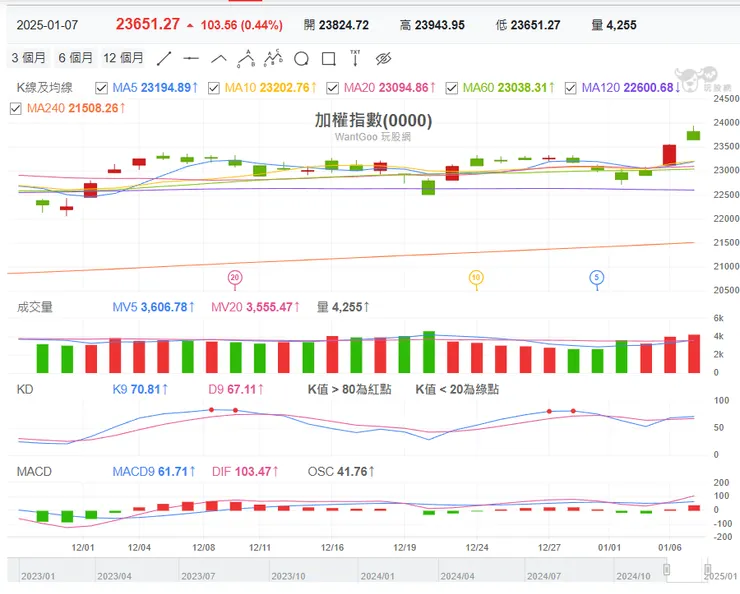Click the change value 103.56 (0.44%)
This screenshot has height=594, width=740.
[242, 25]
